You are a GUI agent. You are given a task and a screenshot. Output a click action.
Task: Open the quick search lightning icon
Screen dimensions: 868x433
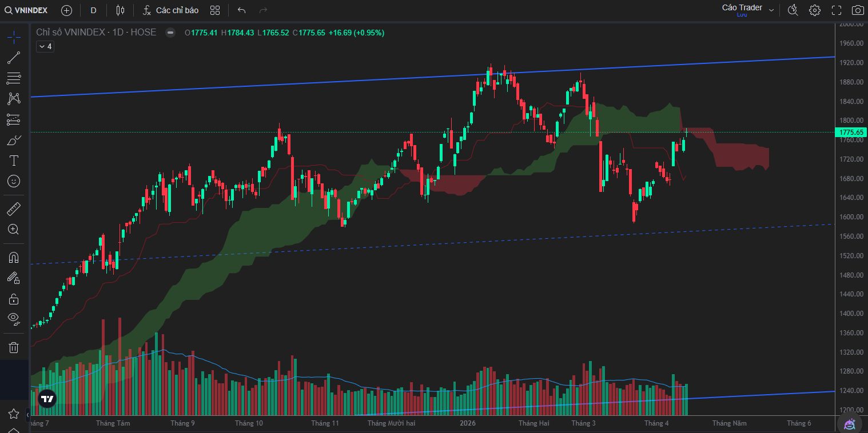793,10
